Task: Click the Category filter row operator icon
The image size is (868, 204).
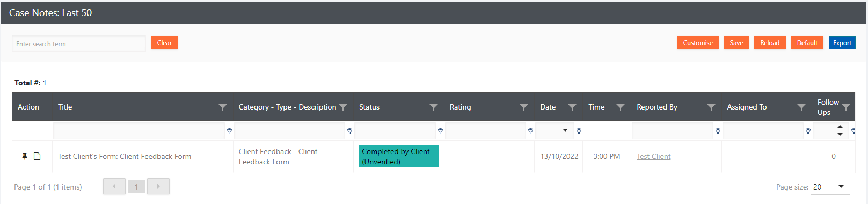Action: [x=349, y=131]
